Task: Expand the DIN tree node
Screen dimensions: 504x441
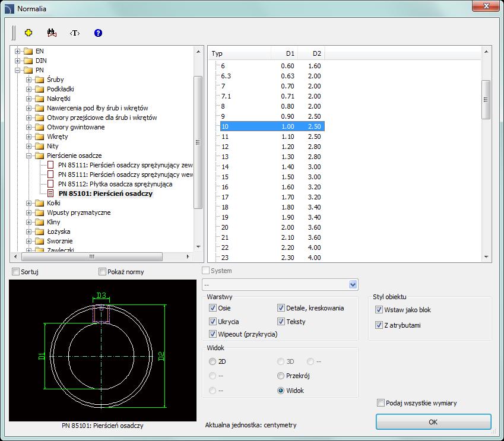Action: pos(18,61)
